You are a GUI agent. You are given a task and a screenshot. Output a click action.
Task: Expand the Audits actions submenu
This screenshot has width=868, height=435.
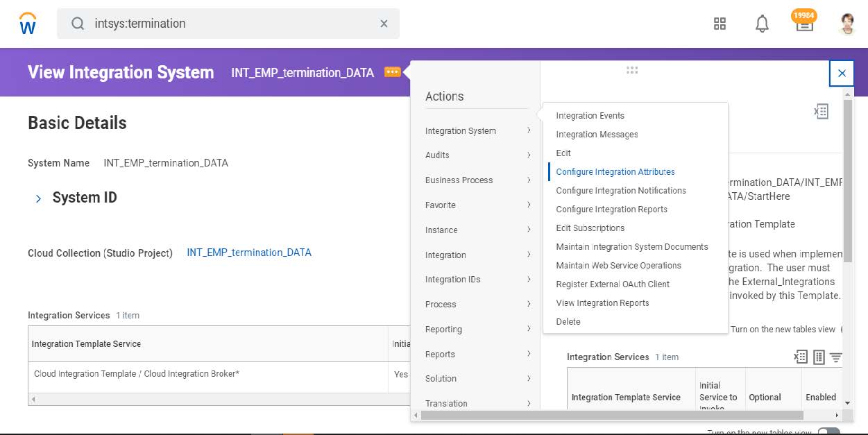pos(479,155)
